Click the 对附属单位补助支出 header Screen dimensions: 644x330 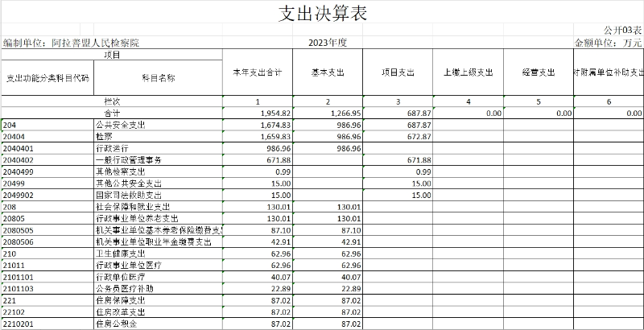(x=609, y=72)
